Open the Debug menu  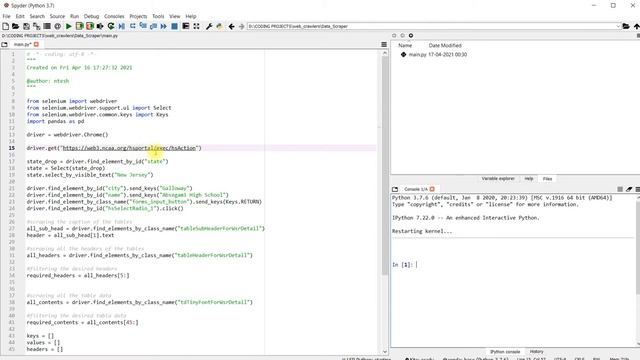[x=91, y=16]
